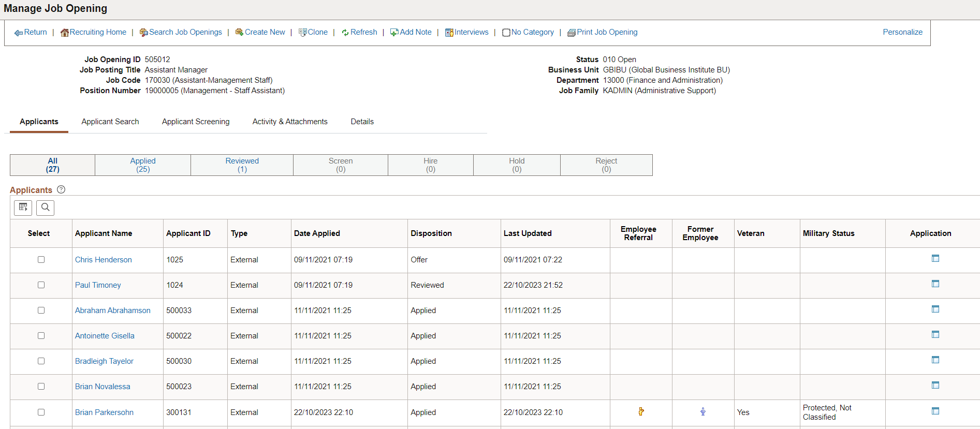
Task: Switch to the Applicant Search tab
Action: (110, 122)
